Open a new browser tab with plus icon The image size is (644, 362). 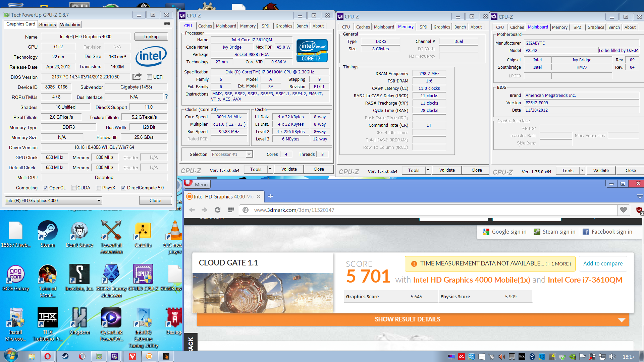pyautogui.click(x=271, y=196)
